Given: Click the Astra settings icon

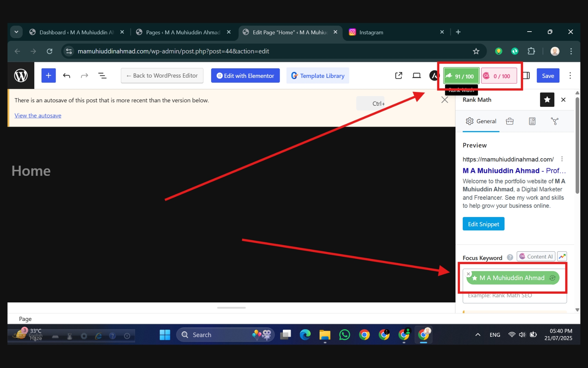Looking at the screenshot, I should 434,76.
